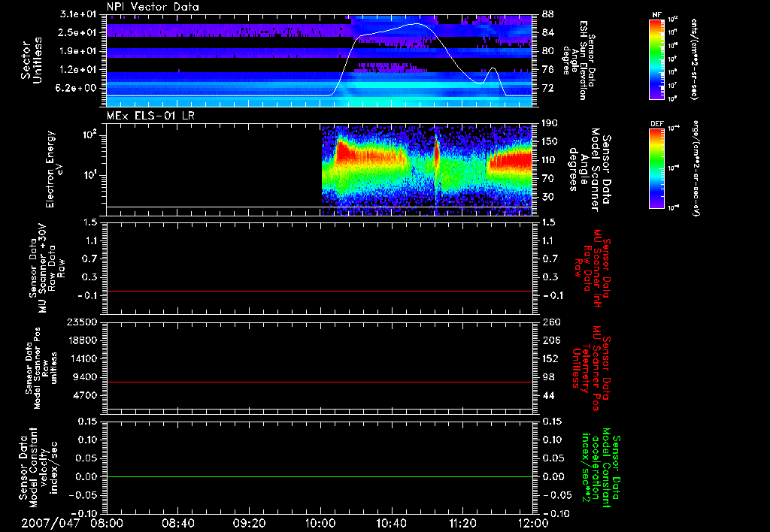Click the 09:20 time tick label
The height and width of the screenshot is (532, 770).
(249, 523)
